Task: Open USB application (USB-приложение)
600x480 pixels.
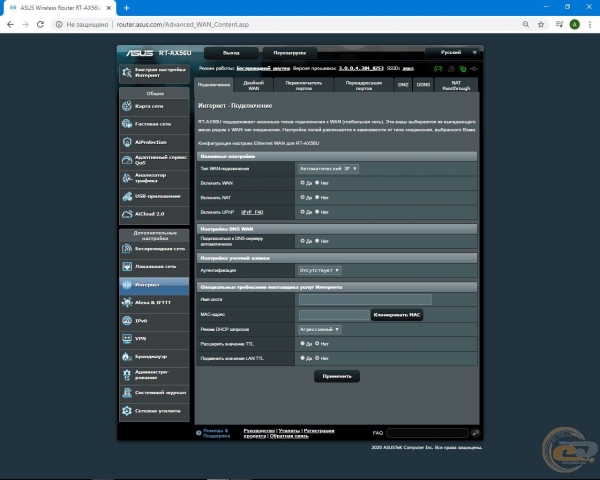Action: 154,196
